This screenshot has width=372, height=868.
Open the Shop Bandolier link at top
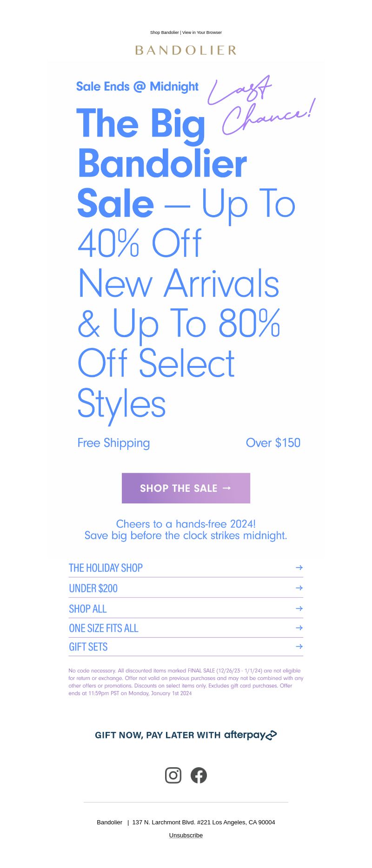click(165, 33)
